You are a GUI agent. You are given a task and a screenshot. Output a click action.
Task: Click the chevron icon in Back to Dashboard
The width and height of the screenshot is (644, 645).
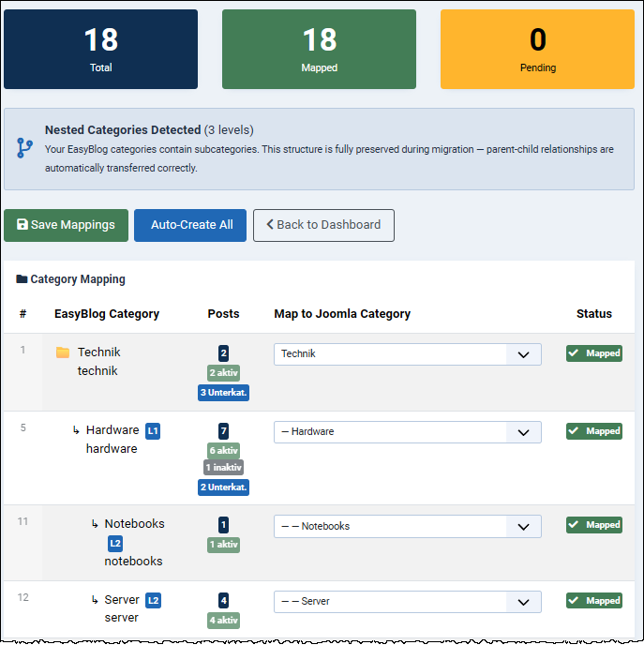pyautogui.click(x=270, y=224)
